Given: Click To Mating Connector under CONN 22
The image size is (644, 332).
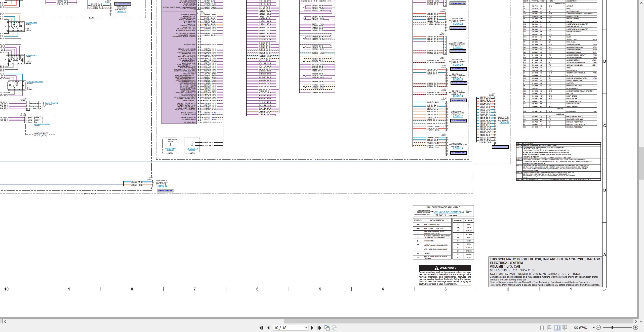Looking at the screenshot, I should pos(458,28).
